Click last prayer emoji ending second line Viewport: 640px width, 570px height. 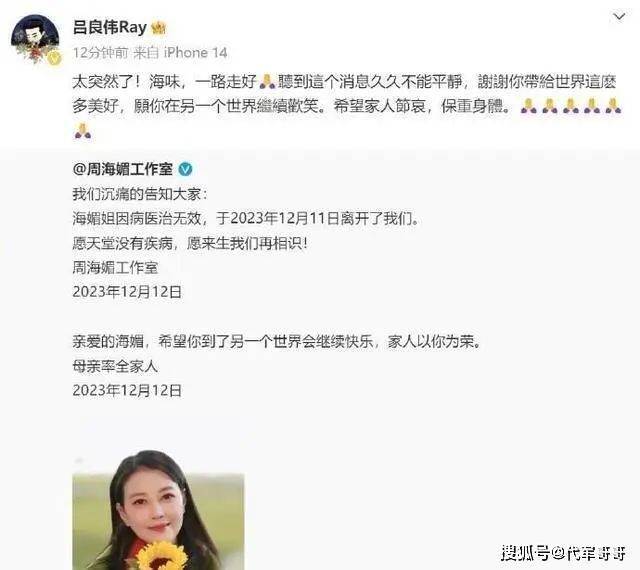(613, 106)
